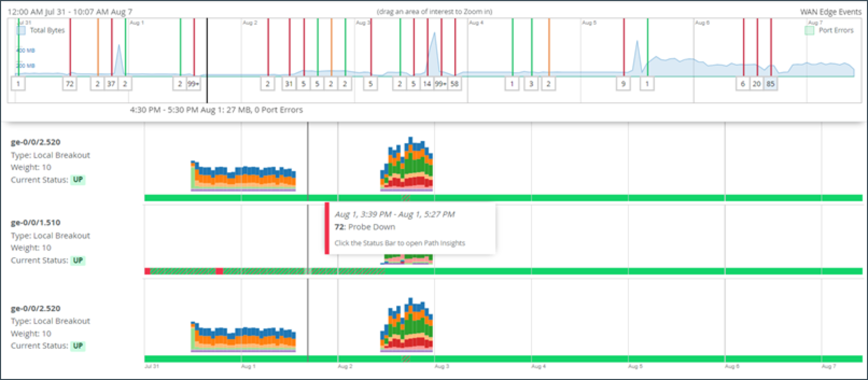Click the UP status badge for ge-0/0/1.510

78,261
